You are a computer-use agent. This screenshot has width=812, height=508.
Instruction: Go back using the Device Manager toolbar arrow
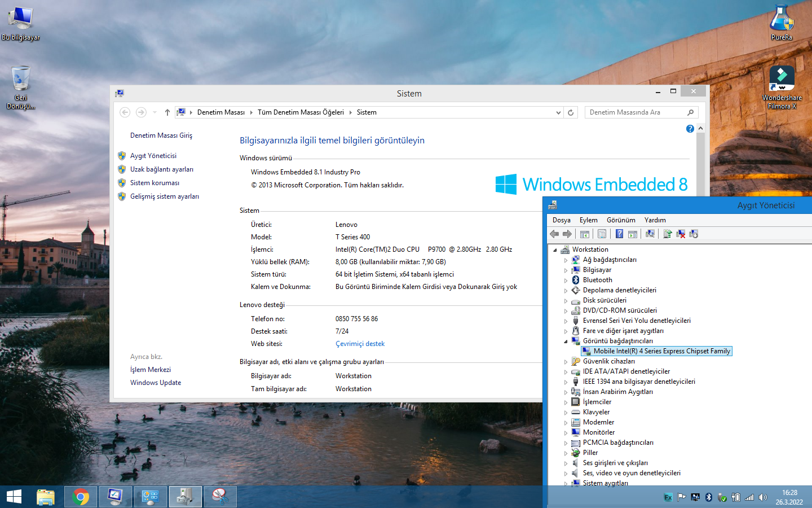pos(554,234)
